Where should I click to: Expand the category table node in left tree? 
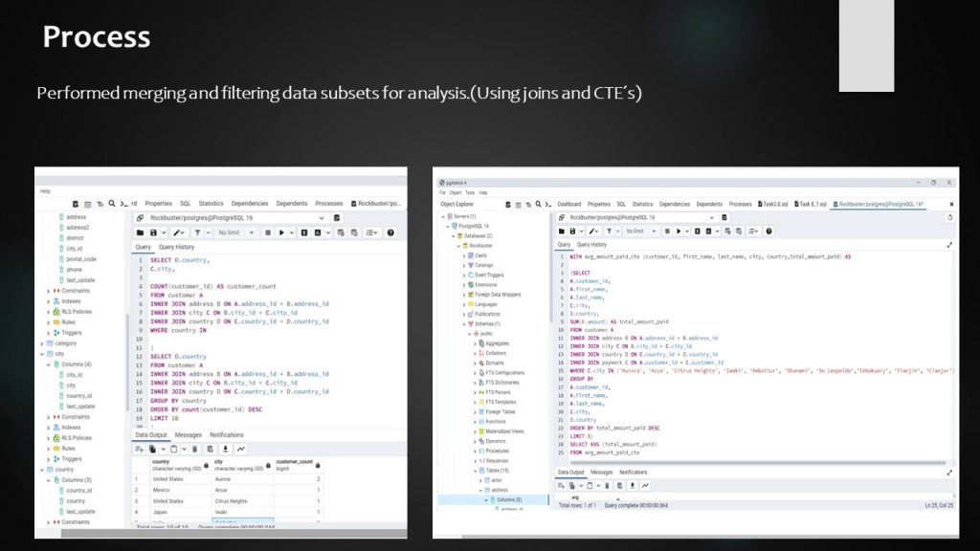pyautogui.click(x=41, y=342)
